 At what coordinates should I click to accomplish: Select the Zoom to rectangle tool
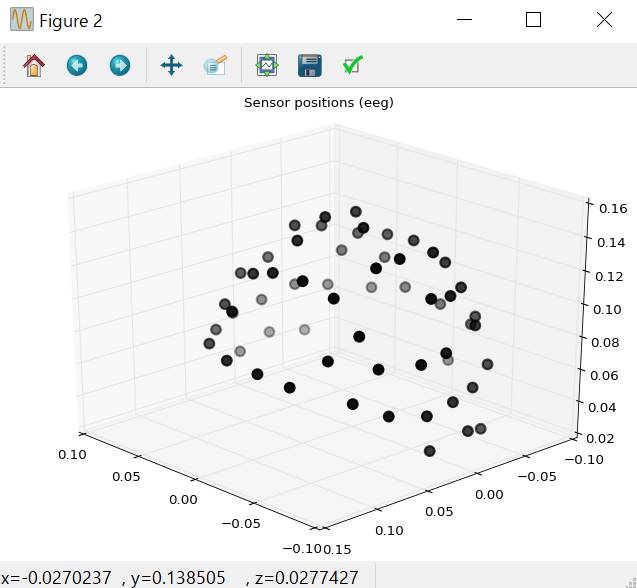click(215, 66)
